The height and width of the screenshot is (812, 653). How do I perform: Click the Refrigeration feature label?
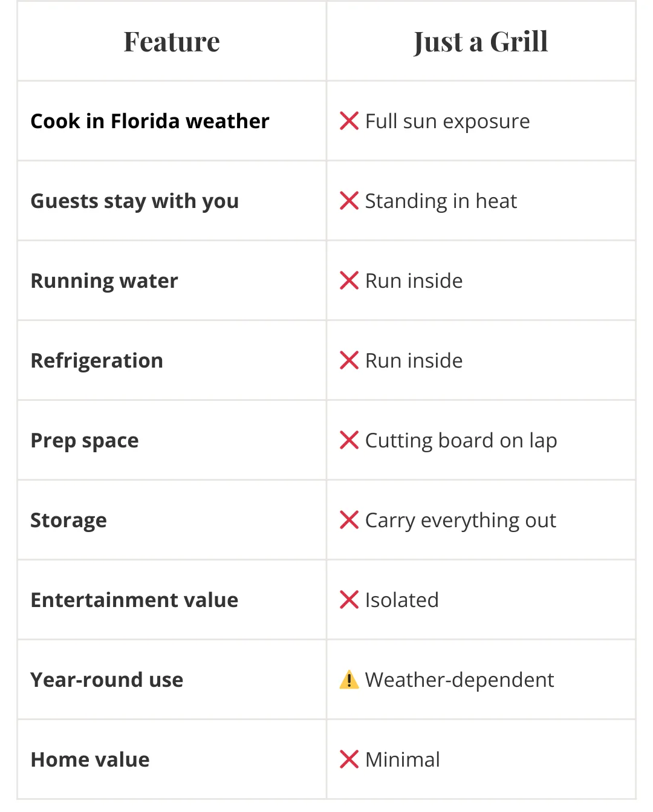coord(97,361)
